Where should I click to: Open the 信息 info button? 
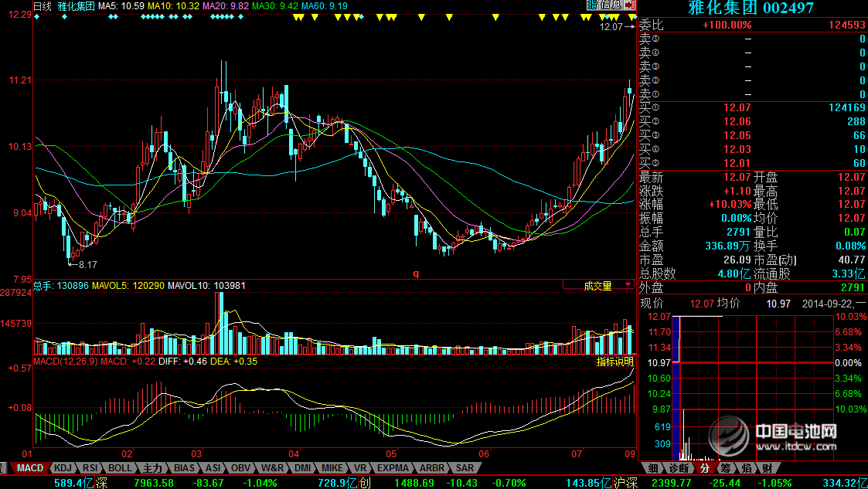pos(610,5)
